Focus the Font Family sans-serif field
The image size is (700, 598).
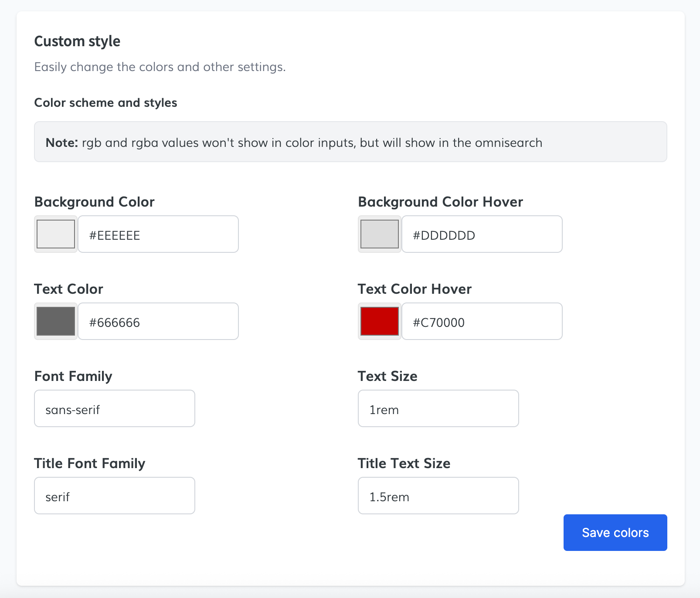(x=114, y=409)
